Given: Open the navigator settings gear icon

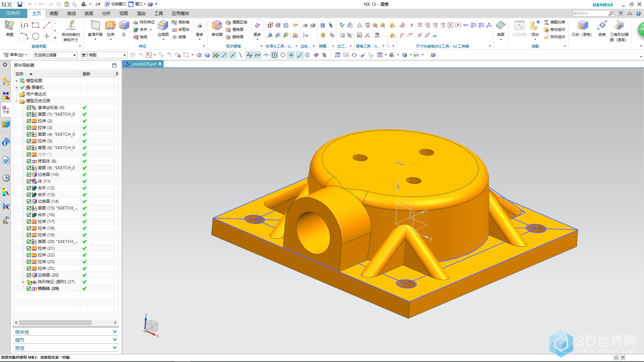Looking at the screenshot, I should 5,65.
